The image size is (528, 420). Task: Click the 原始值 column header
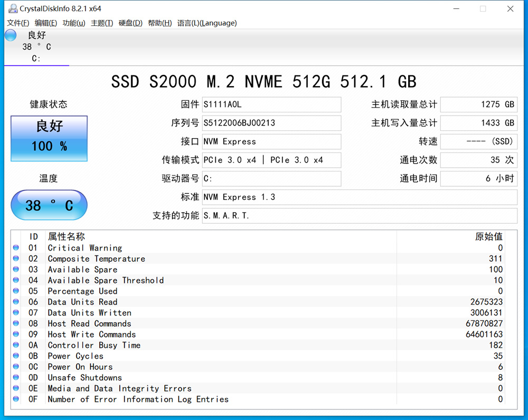tap(488, 236)
